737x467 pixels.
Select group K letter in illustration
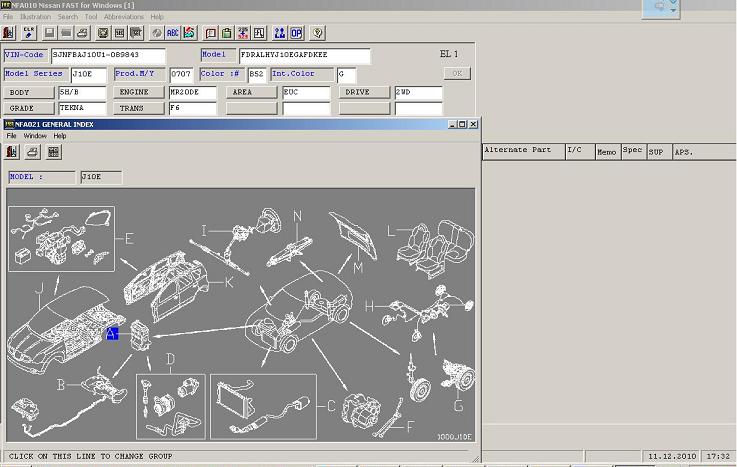229,282
